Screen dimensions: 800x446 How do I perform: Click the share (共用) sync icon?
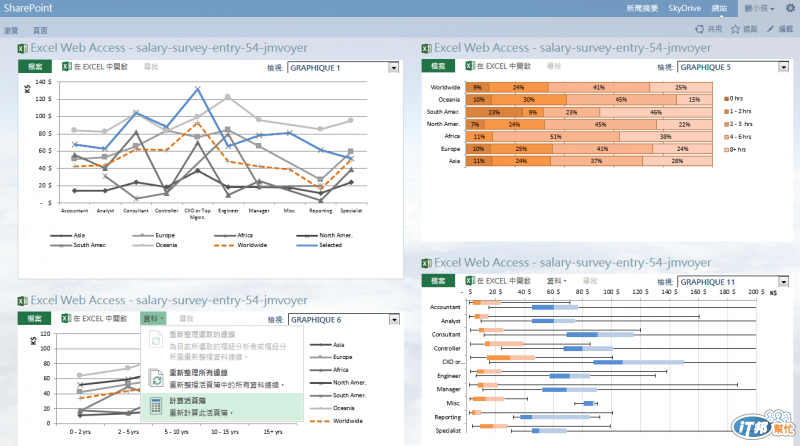(x=699, y=29)
